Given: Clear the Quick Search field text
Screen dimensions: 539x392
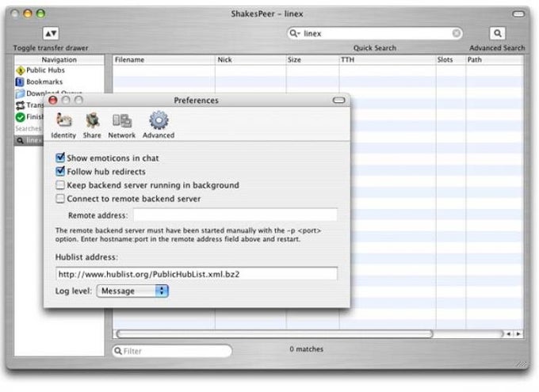Looking at the screenshot, I should pyautogui.click(x=456, y=33).
